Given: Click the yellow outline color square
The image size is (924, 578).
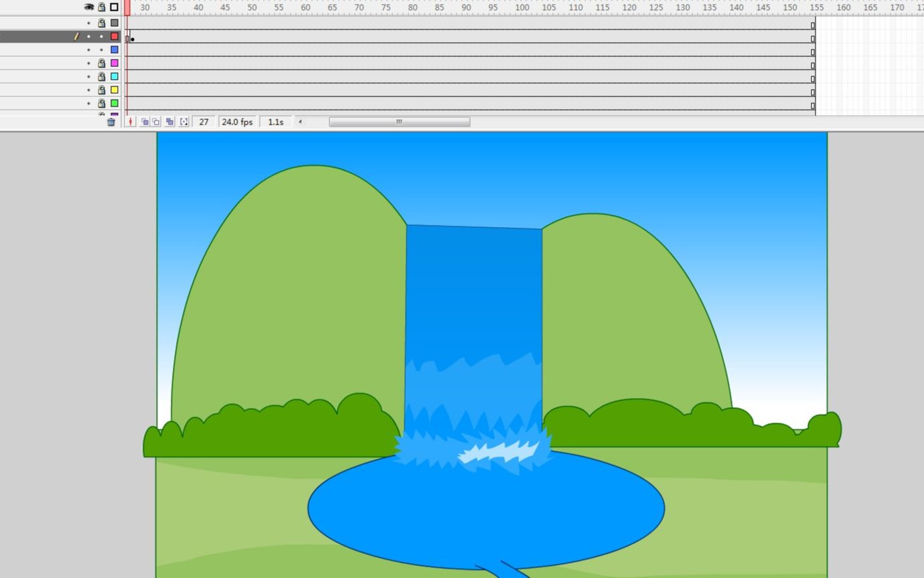Looking at the screenshot, I should click(114, 90).
